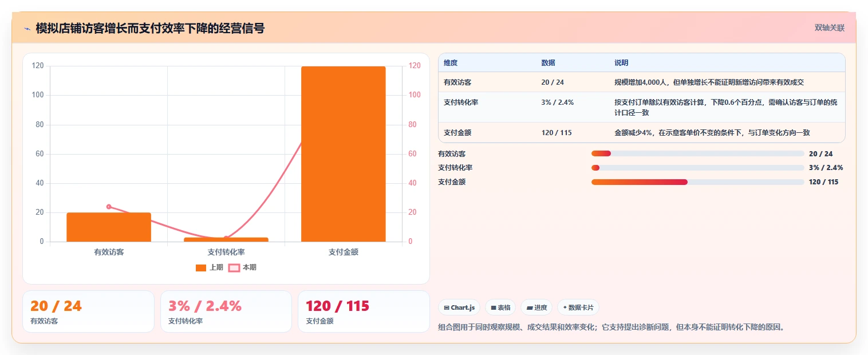This screenshot has width=868, height=355.
Task: Select the Chart.js chip
Action: (459, 307)
